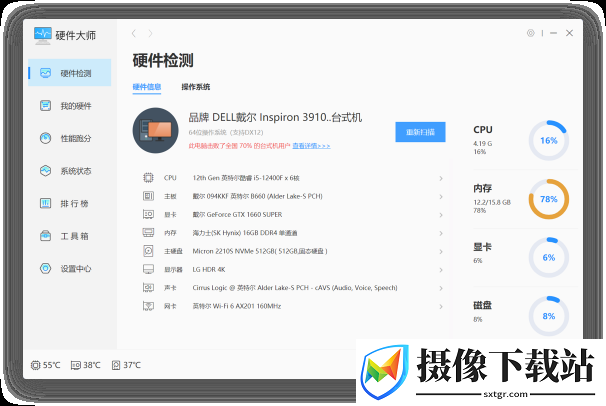Viewport: 606px width, 406px height.
Task: Click the CPU 16% usage ring
Action: pos(549,140)
